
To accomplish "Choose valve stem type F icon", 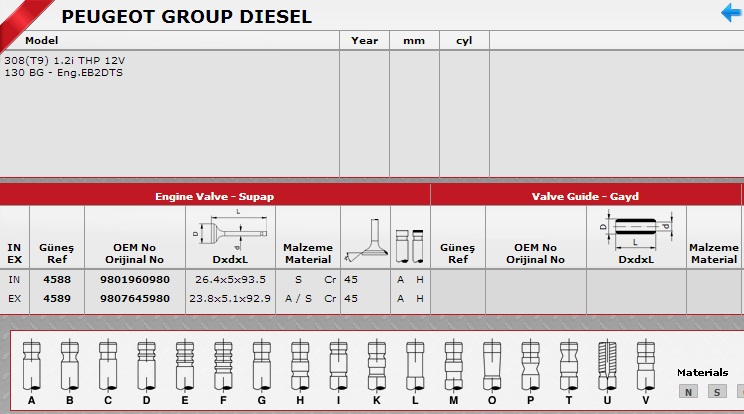I will click(223, 366).
